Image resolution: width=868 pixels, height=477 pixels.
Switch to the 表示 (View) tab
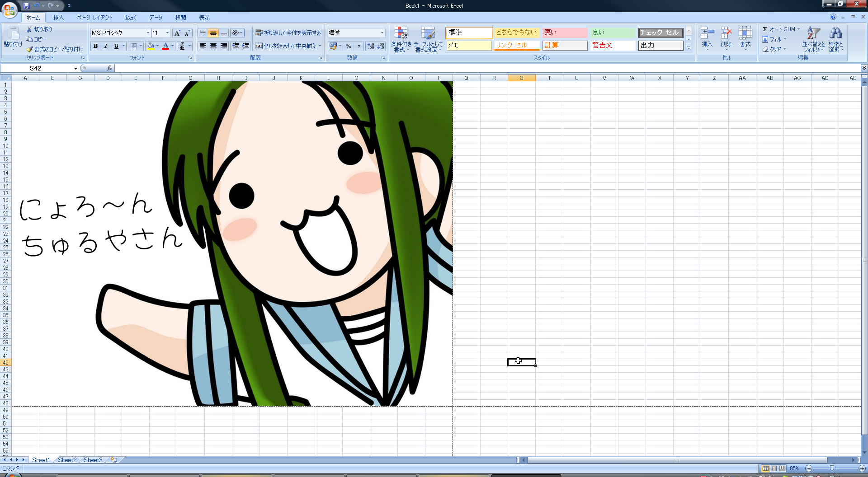tap(204, 17)
